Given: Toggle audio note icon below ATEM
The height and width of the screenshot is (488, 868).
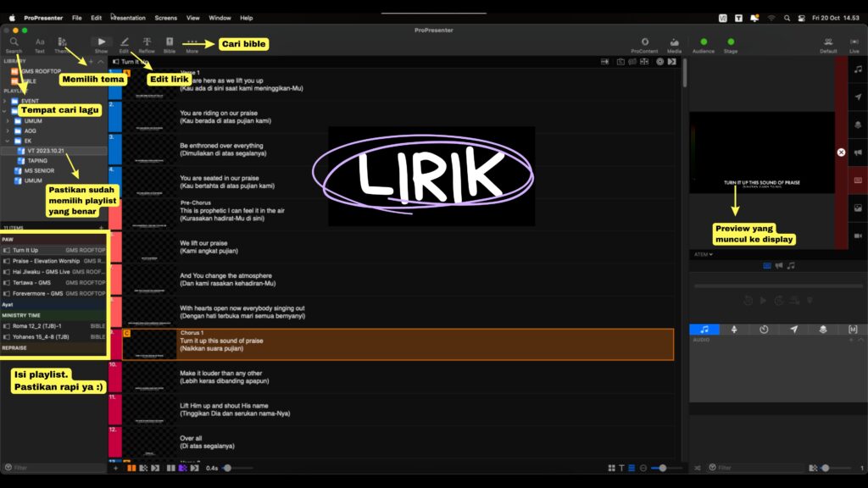Looking at the screenshot, I should click(x=791, y=265).
